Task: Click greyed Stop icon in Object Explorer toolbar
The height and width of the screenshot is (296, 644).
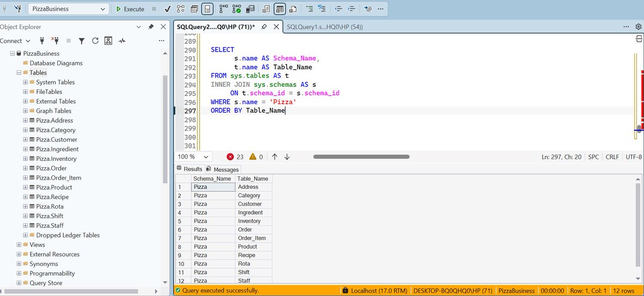Action: point(68,41)
